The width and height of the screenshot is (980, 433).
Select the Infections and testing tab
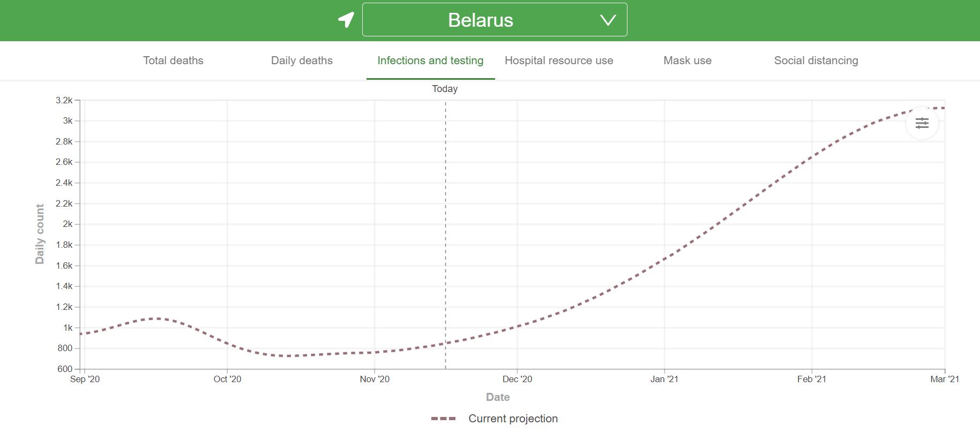tap(430, 60)
